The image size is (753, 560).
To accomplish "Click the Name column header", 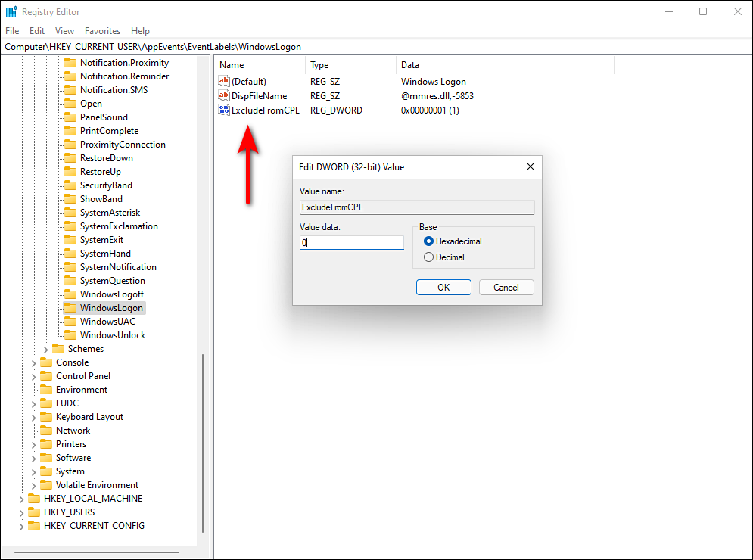I will [260, 65].
